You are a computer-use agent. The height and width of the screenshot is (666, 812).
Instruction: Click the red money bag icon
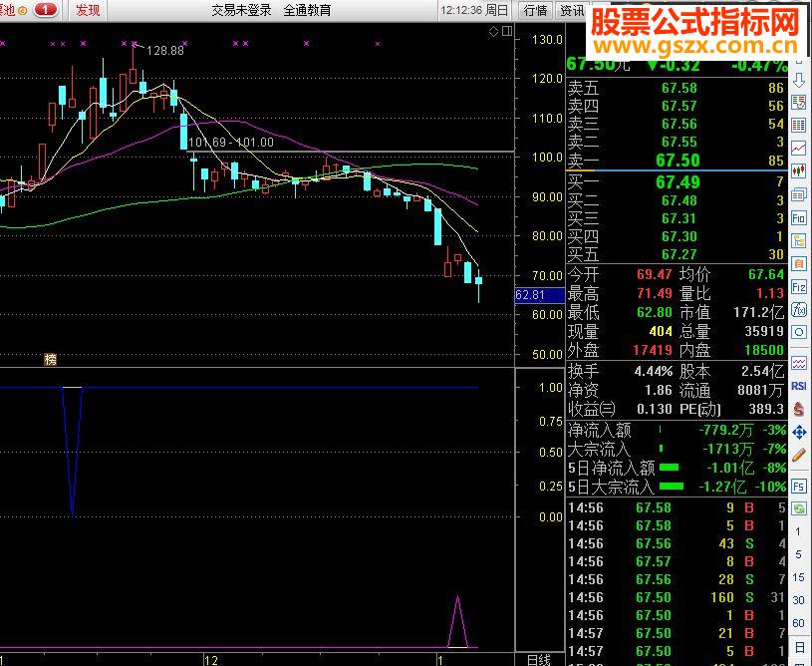coord(798,409)
